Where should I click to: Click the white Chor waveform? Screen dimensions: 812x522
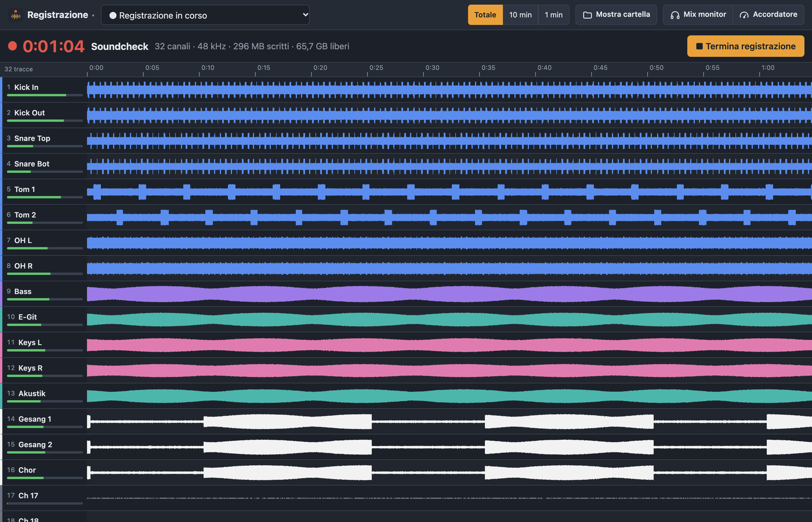pyautogui.click(x=449, y=473)
